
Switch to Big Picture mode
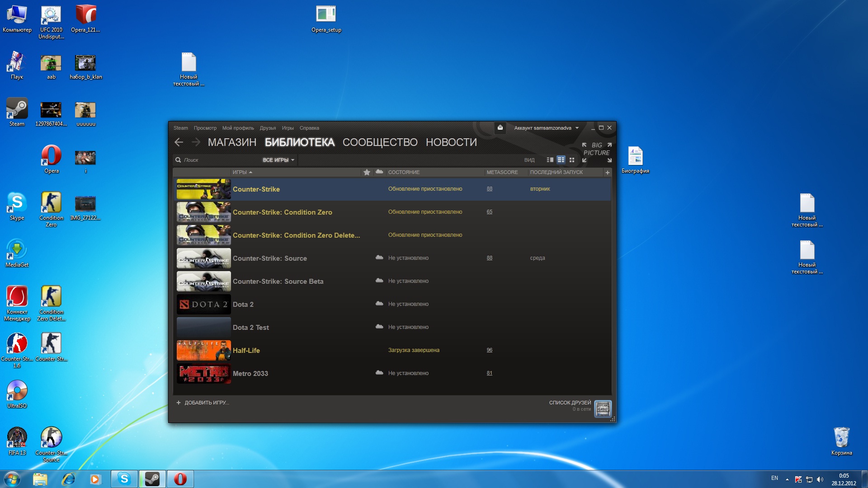(x=597, y=152)
